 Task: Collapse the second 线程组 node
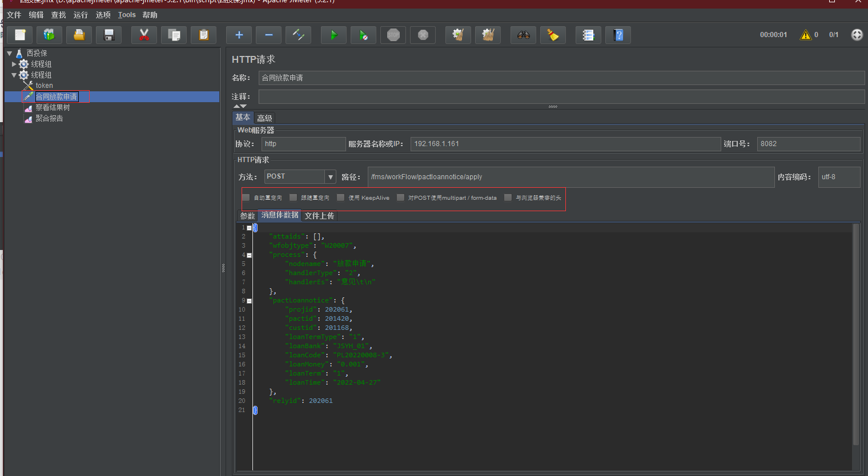click(14, 75)
